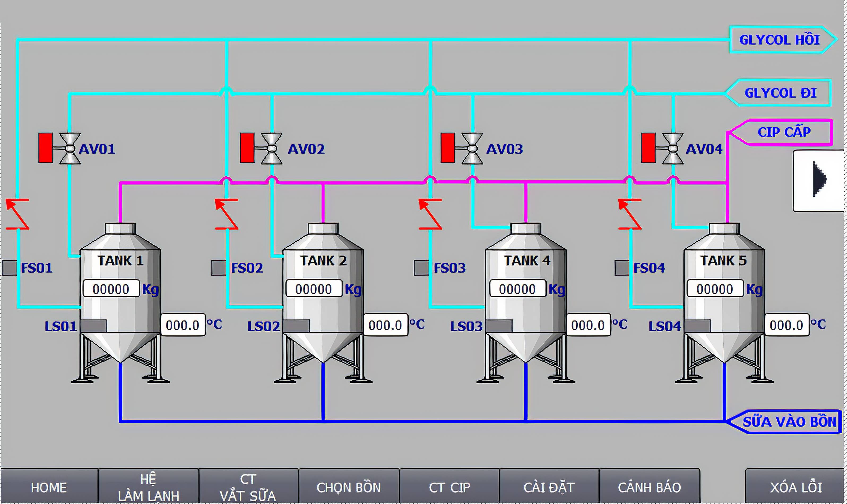The height and width of the screenshot is (504, 847).
Task: Click the red check valve symbol above FS04
Action: point(630,214)
